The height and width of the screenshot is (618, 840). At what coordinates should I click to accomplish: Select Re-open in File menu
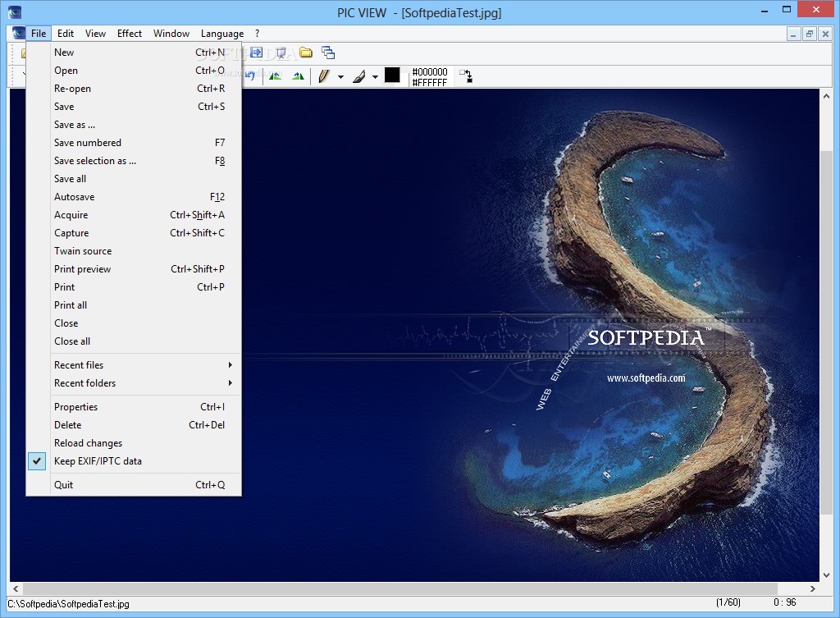pos(134,89)
